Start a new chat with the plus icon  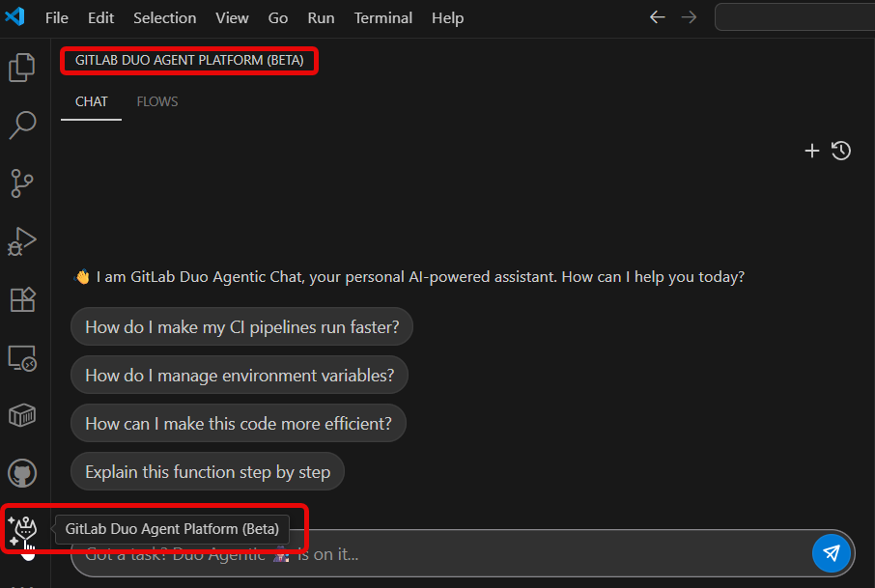[x=812, y=151]
